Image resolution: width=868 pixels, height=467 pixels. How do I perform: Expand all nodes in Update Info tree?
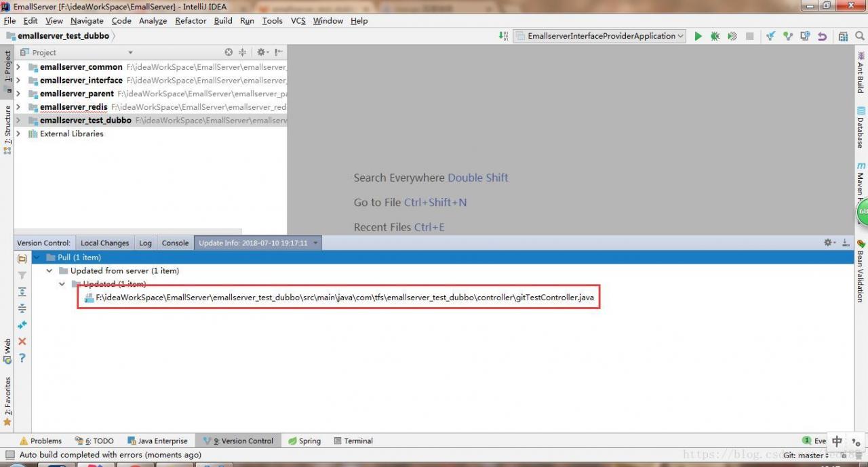click(x=22, y=291)
